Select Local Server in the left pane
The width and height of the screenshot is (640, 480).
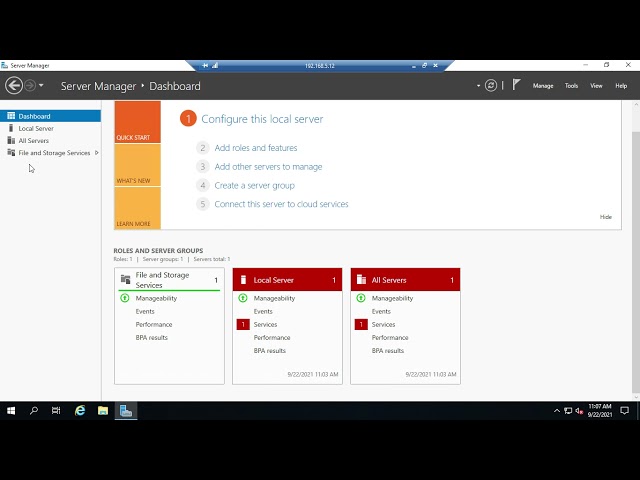coord(50,129)
